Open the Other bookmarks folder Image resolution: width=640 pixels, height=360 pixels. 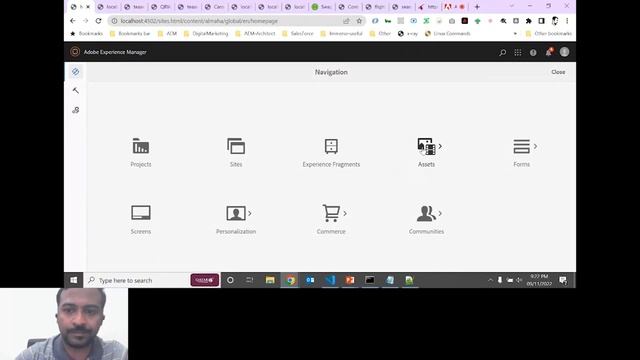[548, 33]
